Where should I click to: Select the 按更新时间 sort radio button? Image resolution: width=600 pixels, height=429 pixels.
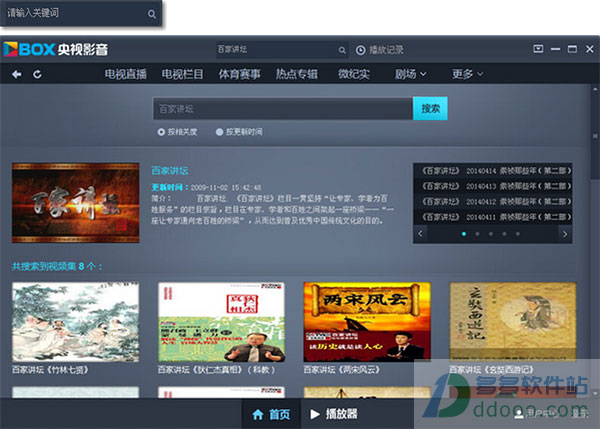click(x=219, y=132)
